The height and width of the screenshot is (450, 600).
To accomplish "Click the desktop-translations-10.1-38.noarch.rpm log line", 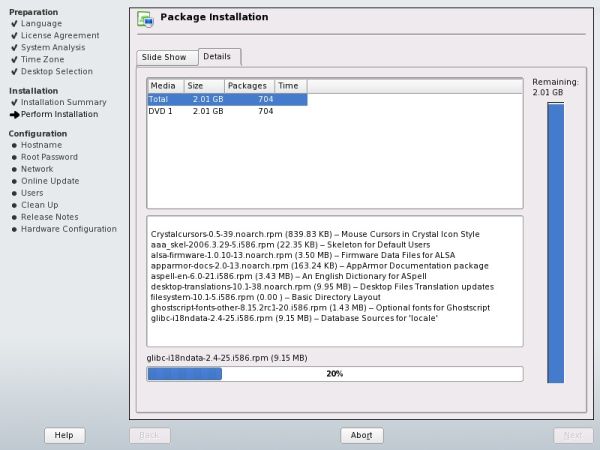I will pos(322,287).
